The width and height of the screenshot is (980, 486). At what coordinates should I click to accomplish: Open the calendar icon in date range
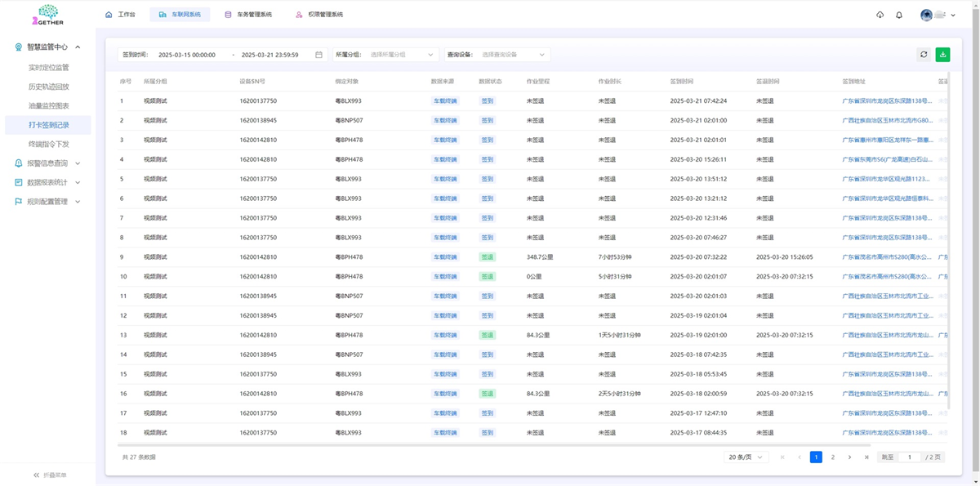pos(318,55)
